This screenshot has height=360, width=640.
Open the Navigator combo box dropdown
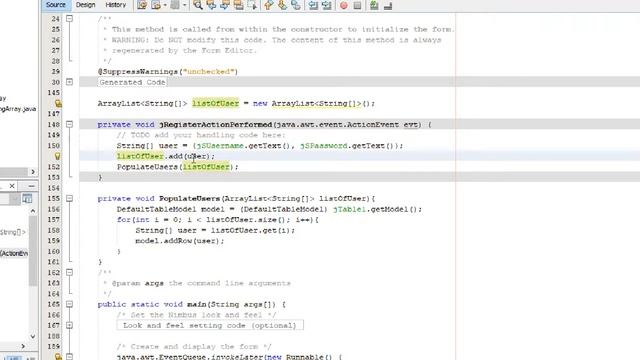pyautogui.click(x=14, y=199)
